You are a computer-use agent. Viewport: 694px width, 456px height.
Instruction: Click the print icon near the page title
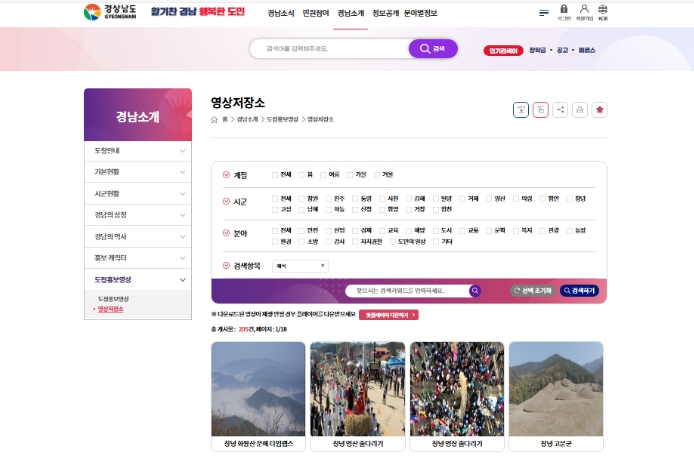pos(580,110)
